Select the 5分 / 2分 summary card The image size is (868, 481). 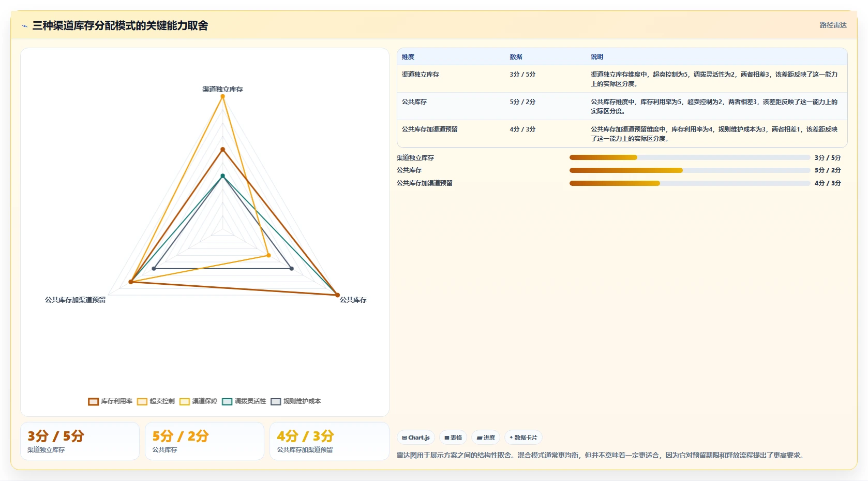[204, 441]
